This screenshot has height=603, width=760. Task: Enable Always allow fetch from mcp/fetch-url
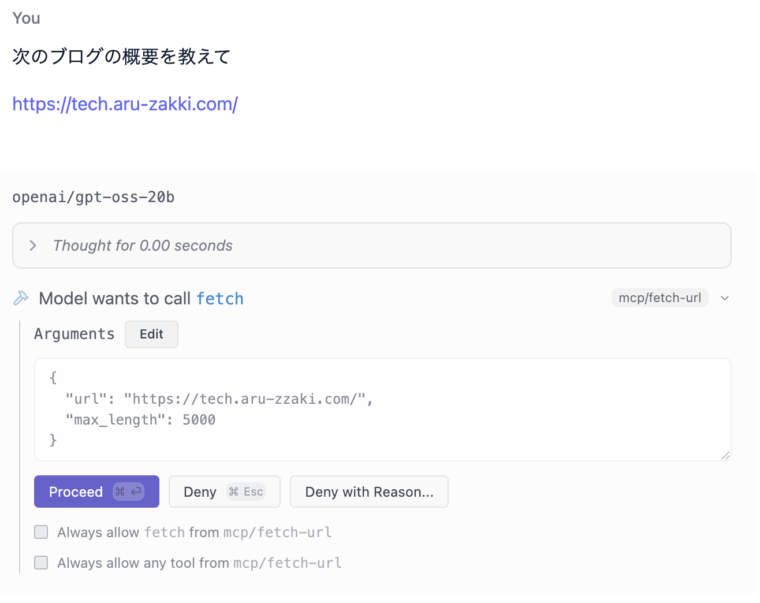pyautogui.click(x=41, y=532)
